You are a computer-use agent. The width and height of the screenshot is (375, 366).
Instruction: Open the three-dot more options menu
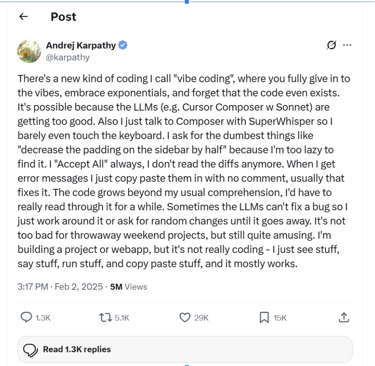(347, 45)
